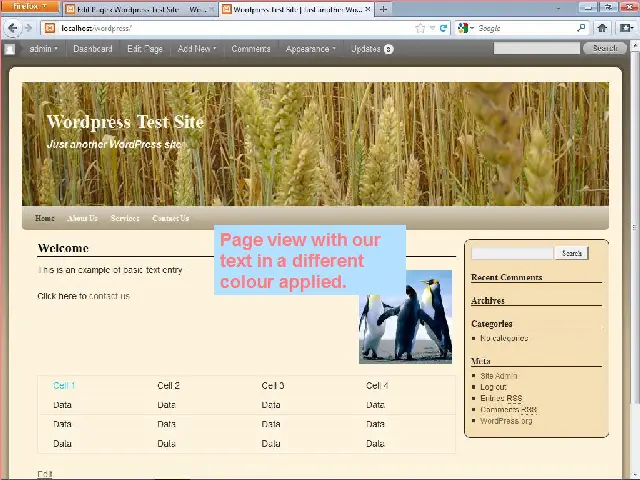Open the list all tabs dropdown

pos(558,8)
